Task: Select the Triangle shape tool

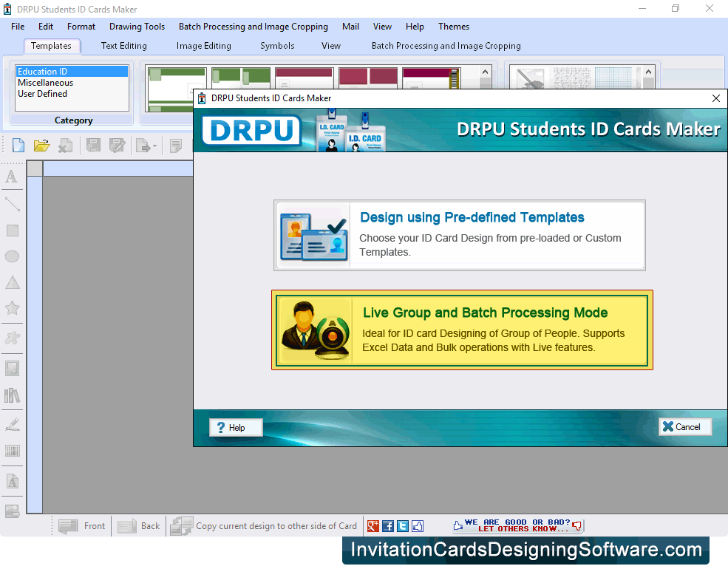Action: coord(12,282)
